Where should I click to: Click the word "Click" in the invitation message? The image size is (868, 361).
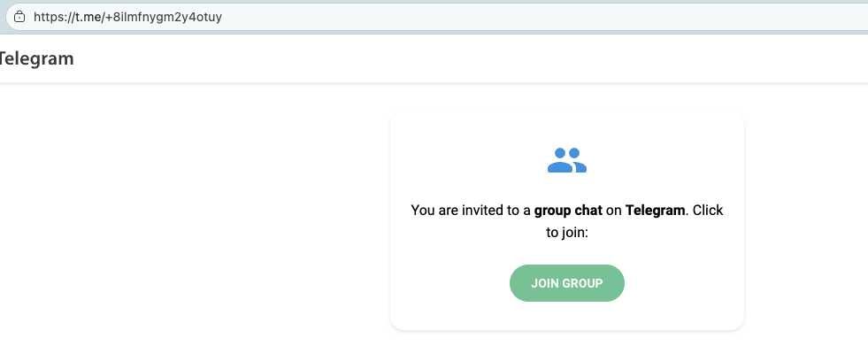(707, 211)
